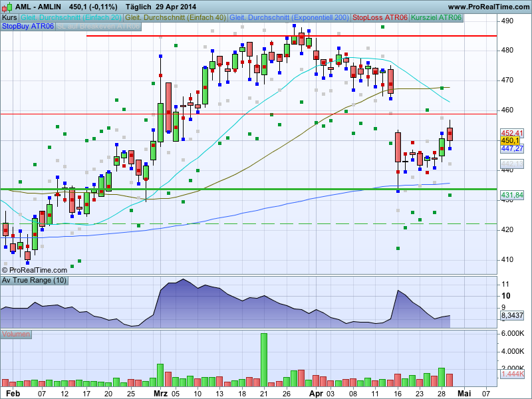Screen dimensions: 532x399
Task: Click the greyed SL auf Breakeven ATR06 label
Action: pyautogui.click(x=98, y=26)
